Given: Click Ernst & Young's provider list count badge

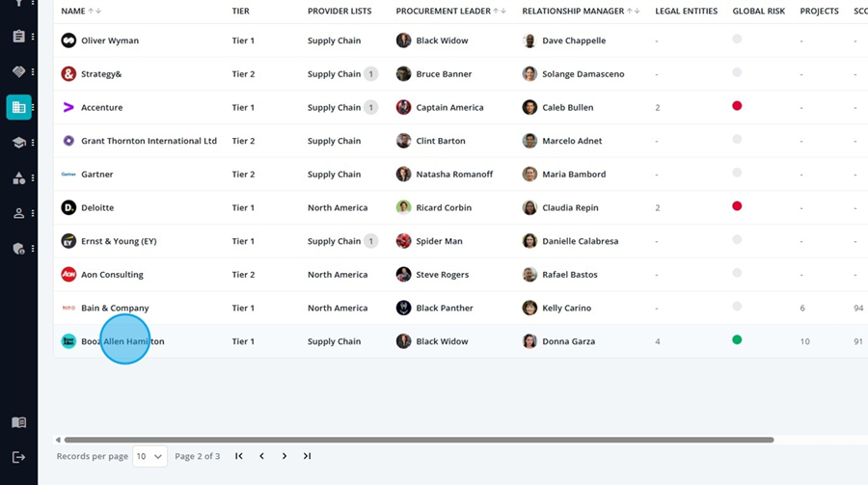Looking at the screenshot, I should (x=371, y=241).
